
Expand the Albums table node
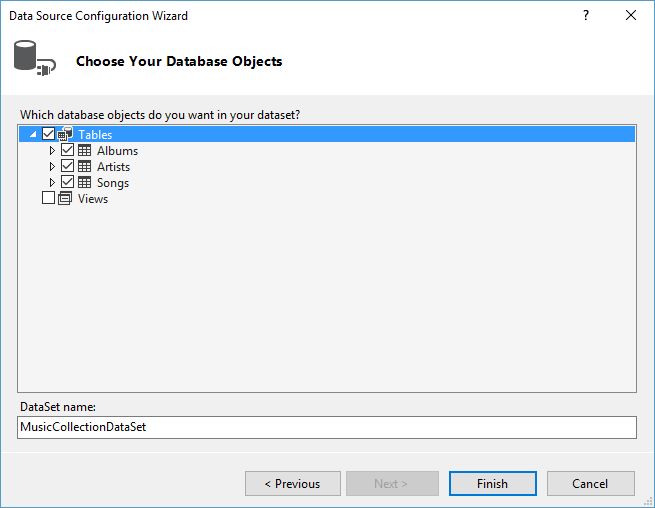click(52, 150)
